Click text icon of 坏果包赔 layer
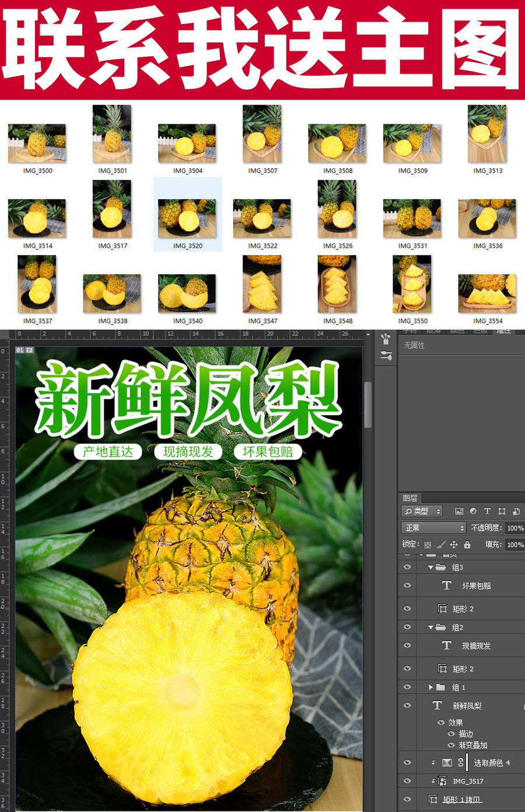Image resolution: width=525 pixels, height=812 pixels. [447, 586]
